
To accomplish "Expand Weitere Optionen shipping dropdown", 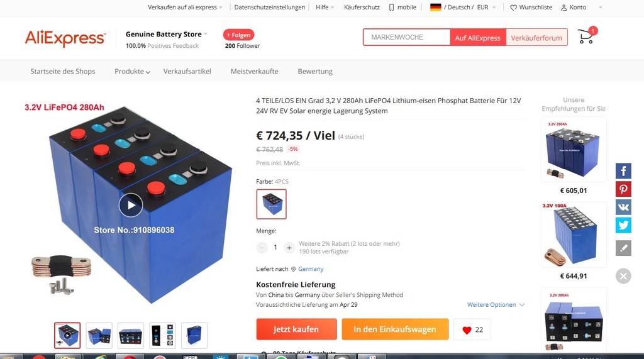I will [496, 305].
